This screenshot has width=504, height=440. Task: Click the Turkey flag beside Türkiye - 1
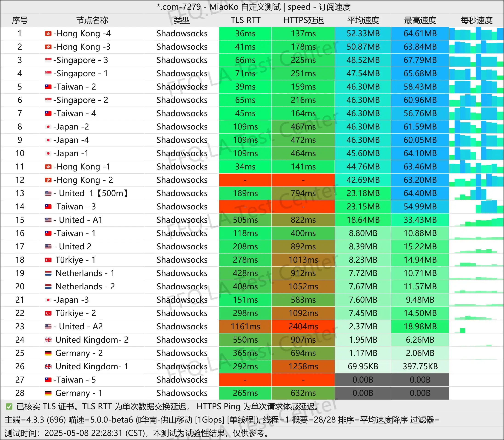48,260
